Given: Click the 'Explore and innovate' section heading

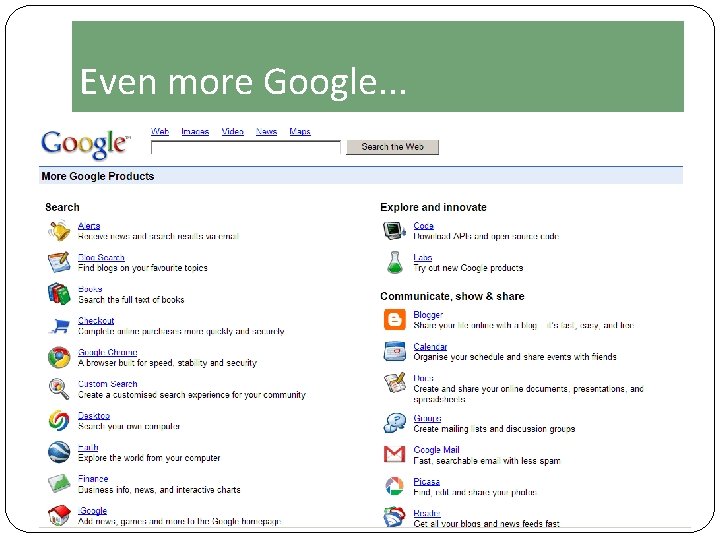Looking at the screenshot, I should coord(433,207).
